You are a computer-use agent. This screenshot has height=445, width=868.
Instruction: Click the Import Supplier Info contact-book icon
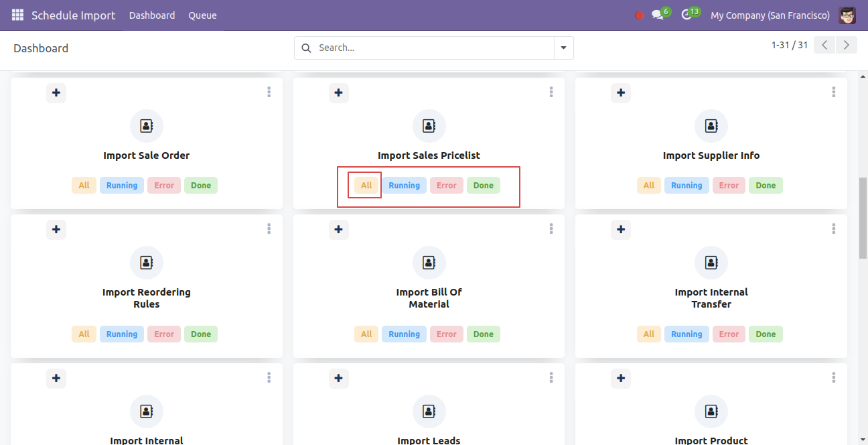(711, 126)
